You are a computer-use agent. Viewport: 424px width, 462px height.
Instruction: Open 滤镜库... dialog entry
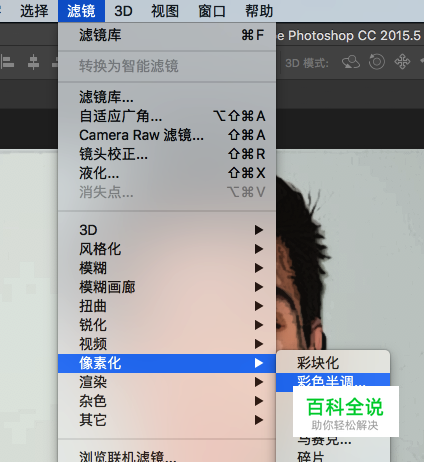tap(167, 97)
